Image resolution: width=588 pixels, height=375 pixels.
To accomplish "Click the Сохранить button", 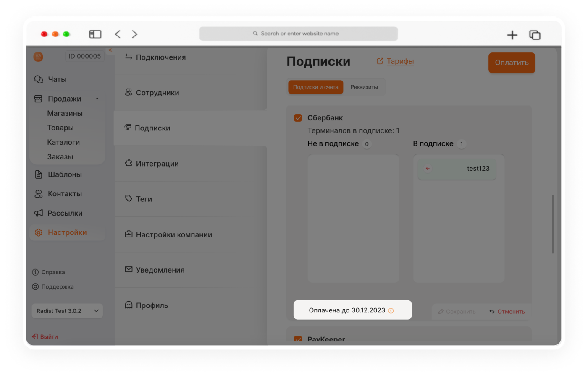I will pyautogui.click(x=457, y=312).
